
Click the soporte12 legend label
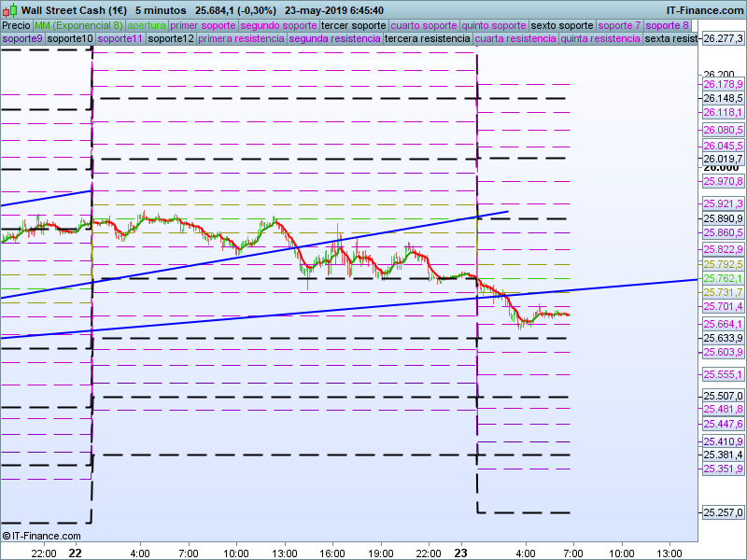click(171, 38)
